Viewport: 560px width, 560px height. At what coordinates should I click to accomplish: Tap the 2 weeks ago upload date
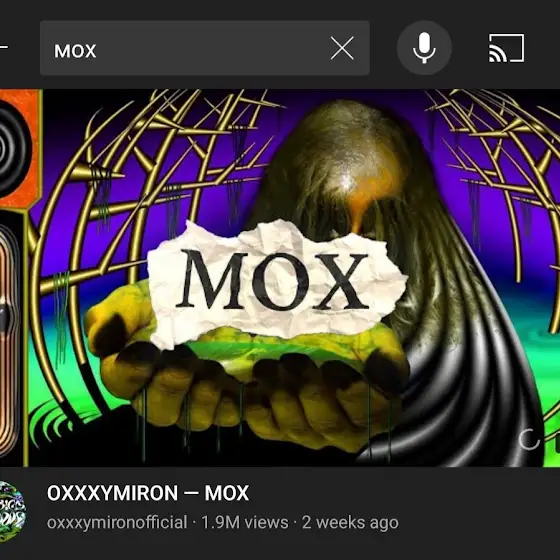click(x=350, y=522)
